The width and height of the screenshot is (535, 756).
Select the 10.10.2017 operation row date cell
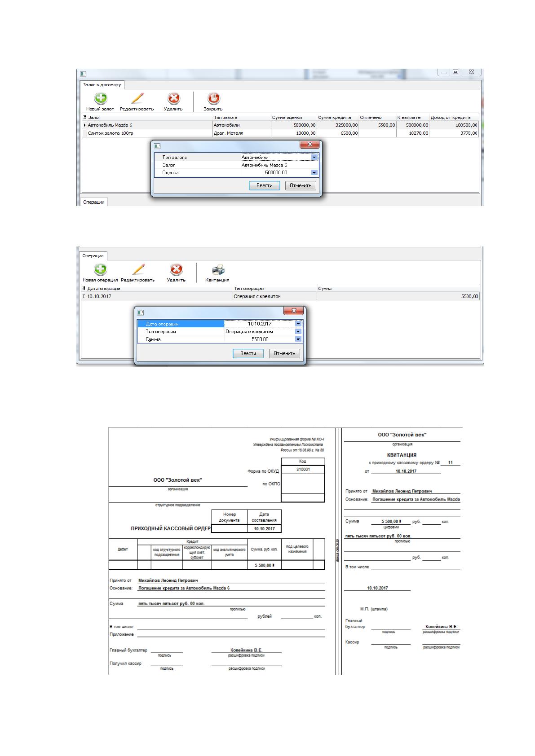[159, 296]
